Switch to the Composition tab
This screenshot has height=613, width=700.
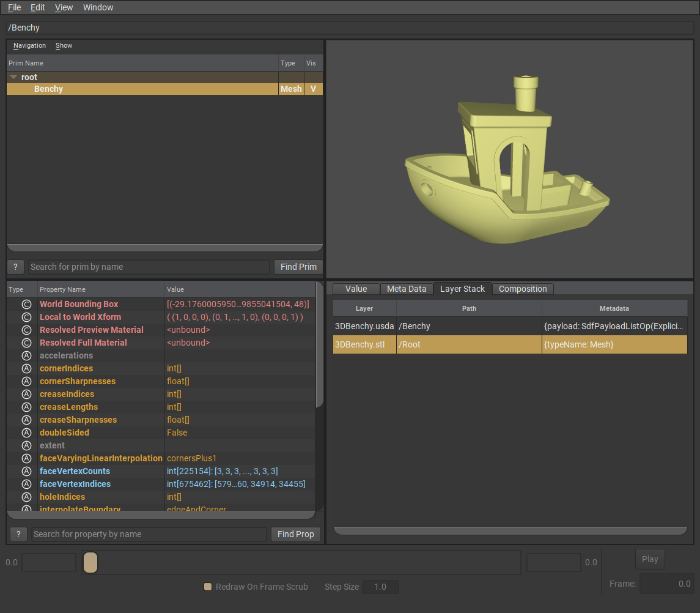click(x=523, y=289)
